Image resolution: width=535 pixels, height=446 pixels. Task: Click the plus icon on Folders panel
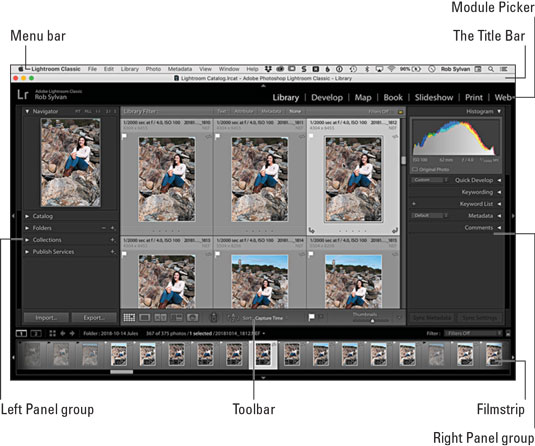(x=113, y=228)
